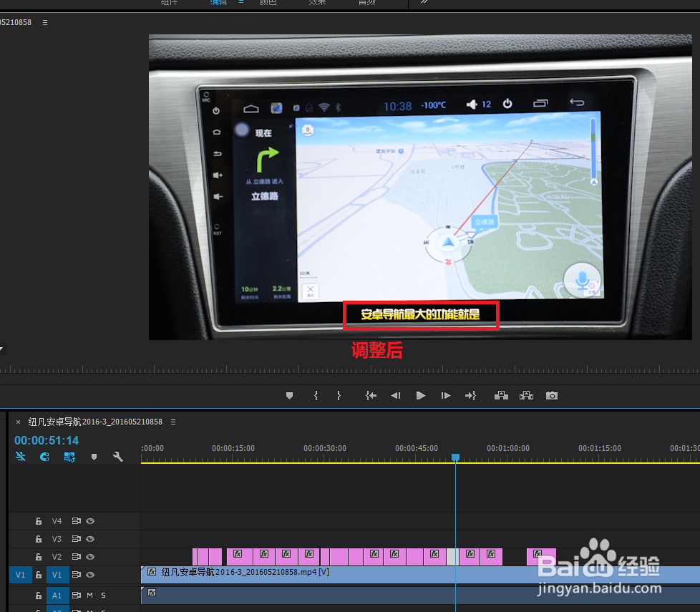Target the V2 track header
This screenshot has width=700, height=612.
pyautogui.click(x=57, y=557)
